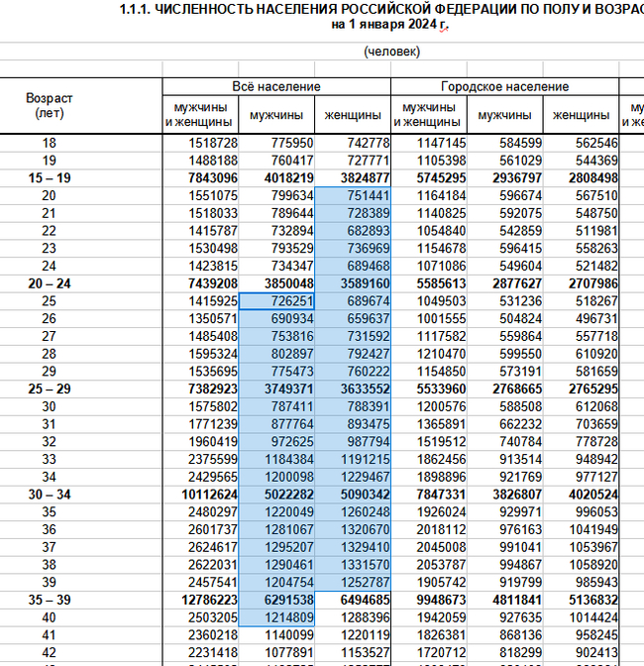Select highlighted cell 751441
The image size is (644, 666).
click(x=353, y=196)
